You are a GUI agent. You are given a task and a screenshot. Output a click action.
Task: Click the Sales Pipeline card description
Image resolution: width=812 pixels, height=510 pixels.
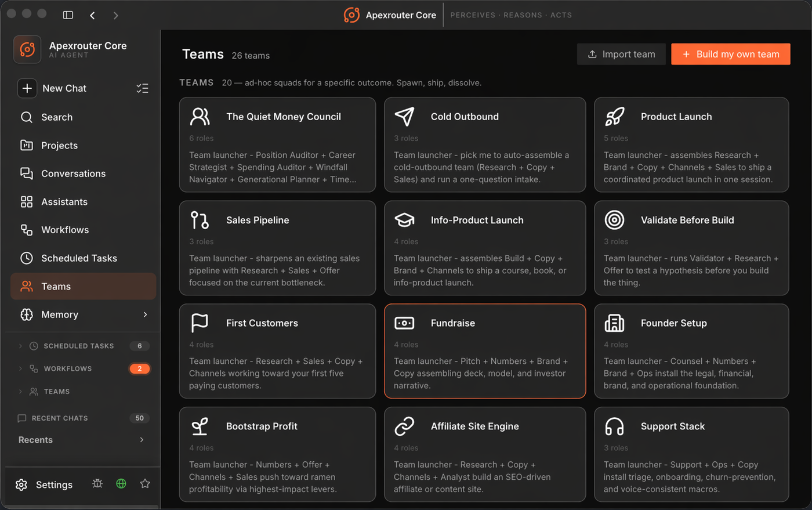(x=274, y=270)
